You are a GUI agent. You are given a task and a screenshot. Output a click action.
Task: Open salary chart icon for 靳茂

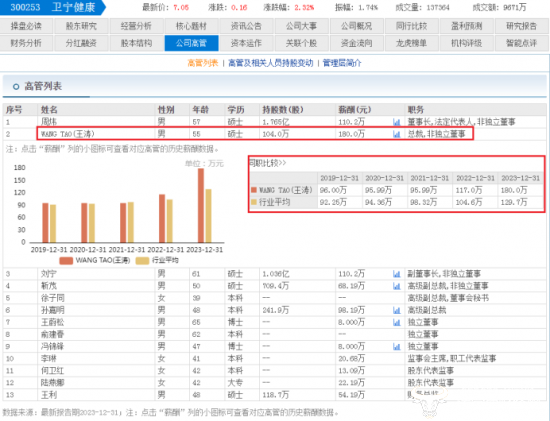396,286
